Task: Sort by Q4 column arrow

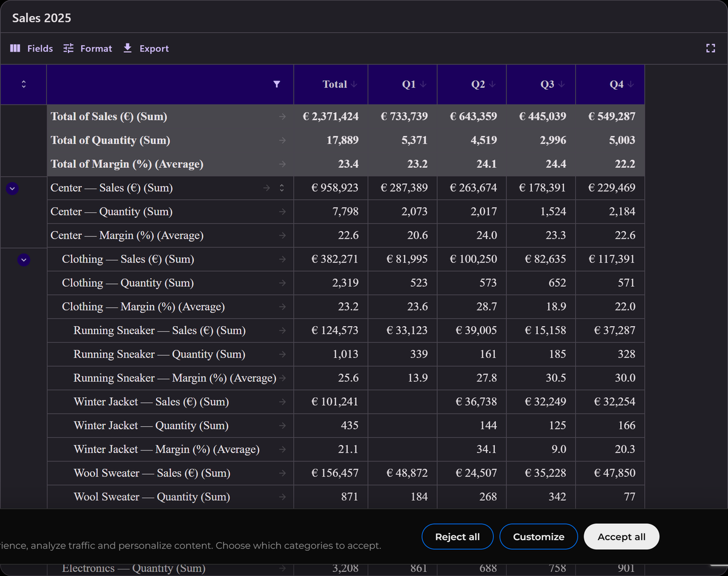Action: 631,84
